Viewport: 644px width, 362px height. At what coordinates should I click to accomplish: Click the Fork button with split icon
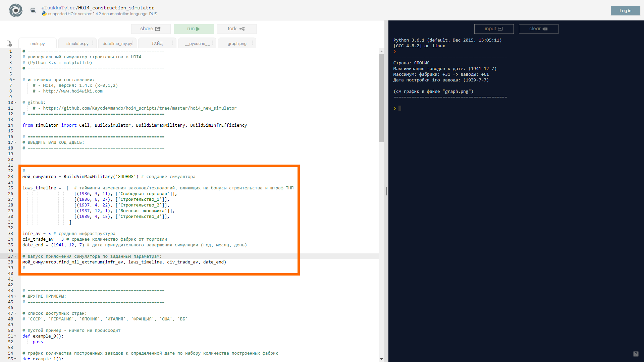(234, 28)
